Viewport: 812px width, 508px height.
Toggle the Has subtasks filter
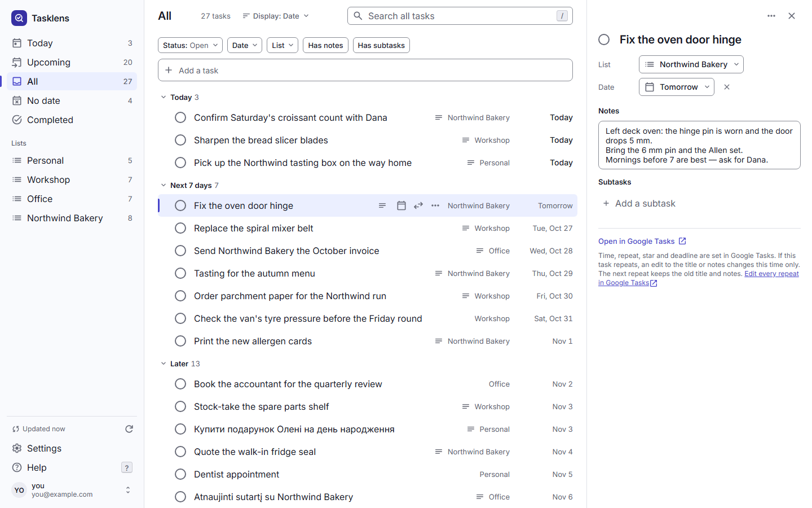(381, 45)
